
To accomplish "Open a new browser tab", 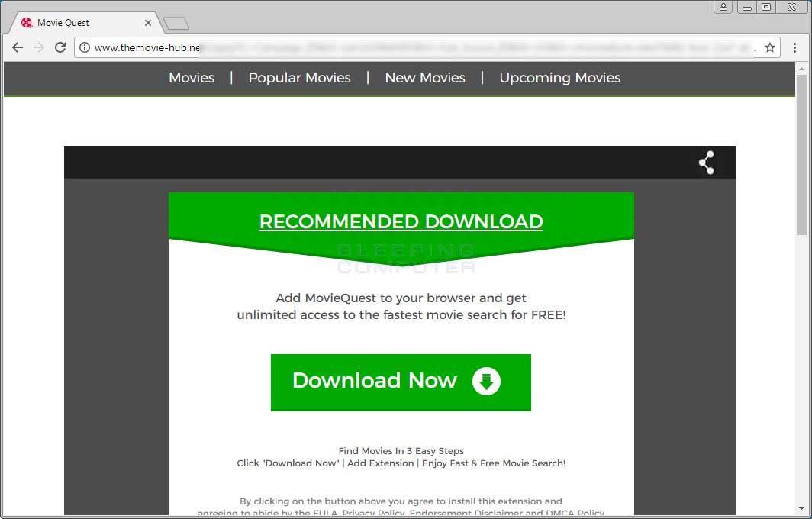I will click(x=176, y=24).
